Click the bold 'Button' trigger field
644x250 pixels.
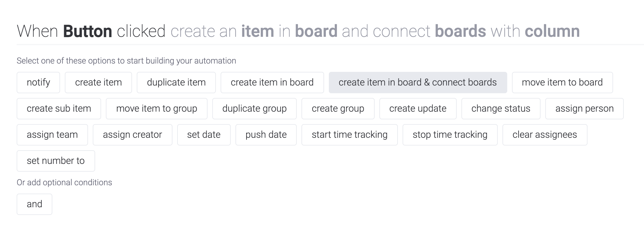(x=87, y=31)
